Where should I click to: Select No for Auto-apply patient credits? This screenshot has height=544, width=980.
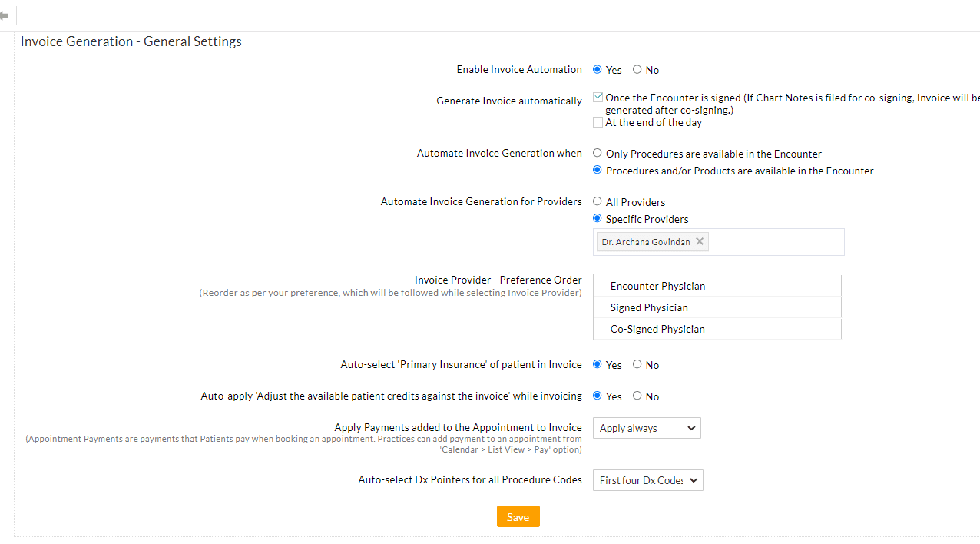637,395
